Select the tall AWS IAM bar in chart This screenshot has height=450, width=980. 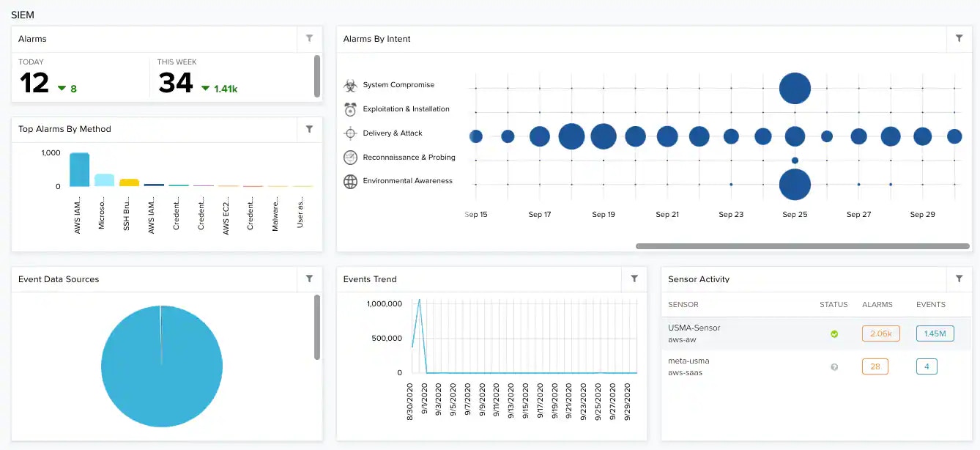click(79, 169)
